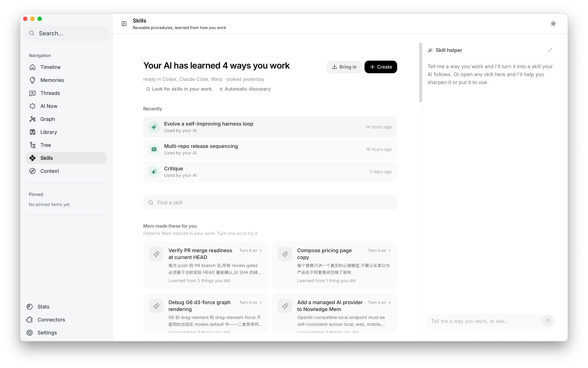
Task: Open the Library section
Action: [x=66, y=132]
